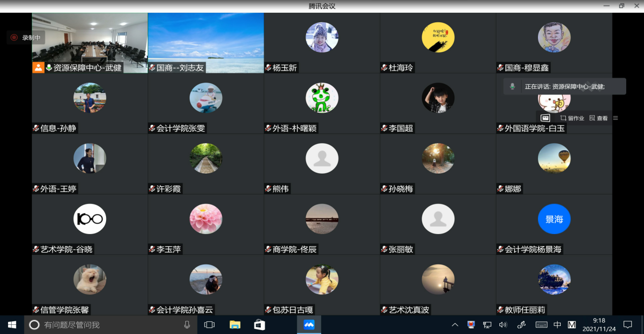Open the Windows Start menu
644x334 pixels.
click(12, 325)
